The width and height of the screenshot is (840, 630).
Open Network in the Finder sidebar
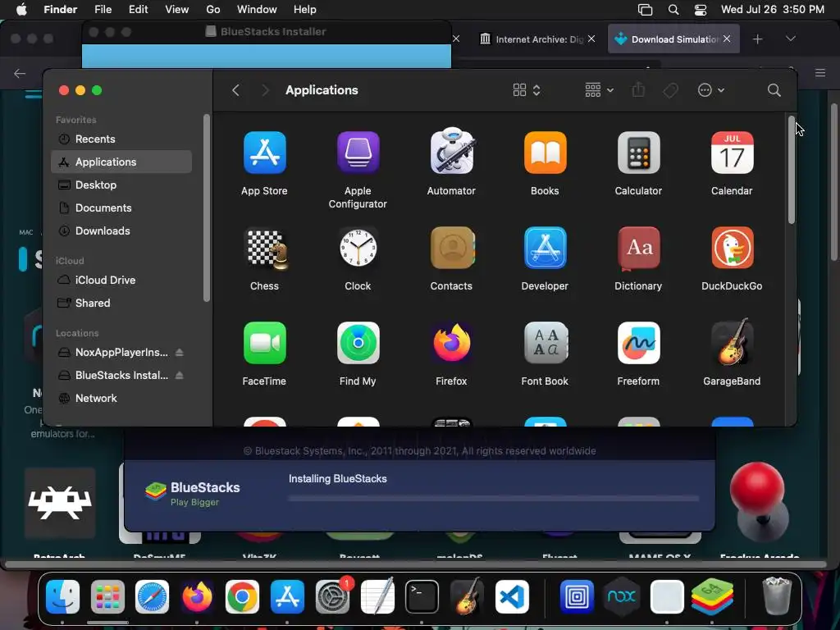[121, 399]
